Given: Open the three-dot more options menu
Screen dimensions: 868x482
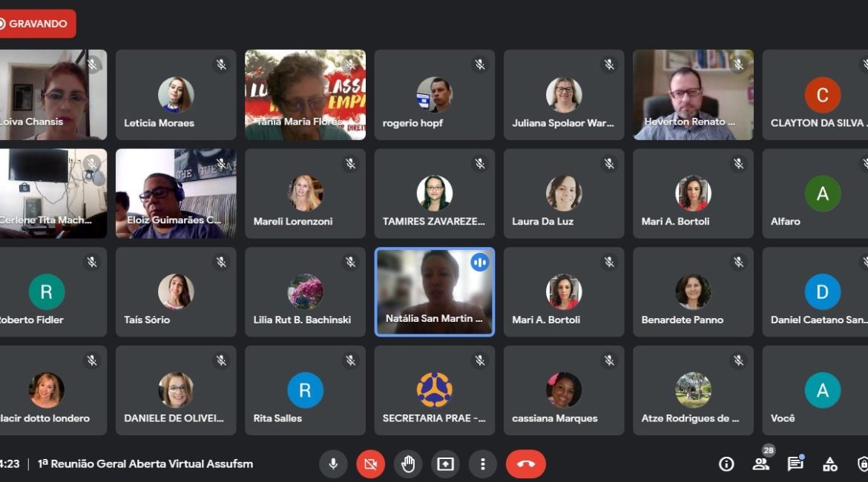Looking at the screenshot, I should coord(483,464).
